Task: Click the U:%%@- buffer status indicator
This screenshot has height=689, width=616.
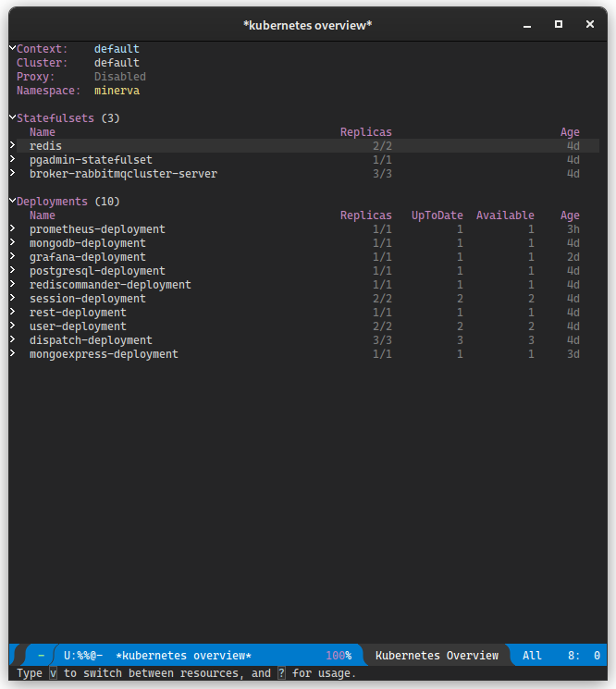Action: point(83,656)
